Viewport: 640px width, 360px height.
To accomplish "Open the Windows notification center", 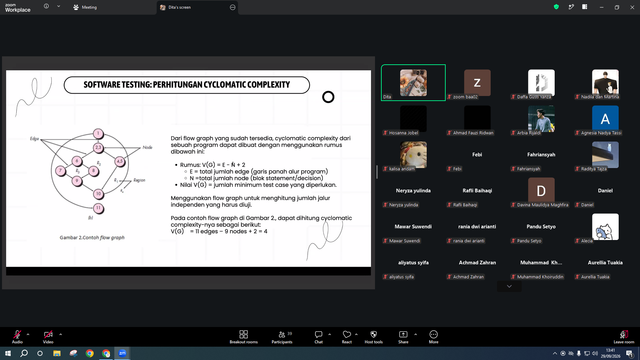I will click(629, 353).
